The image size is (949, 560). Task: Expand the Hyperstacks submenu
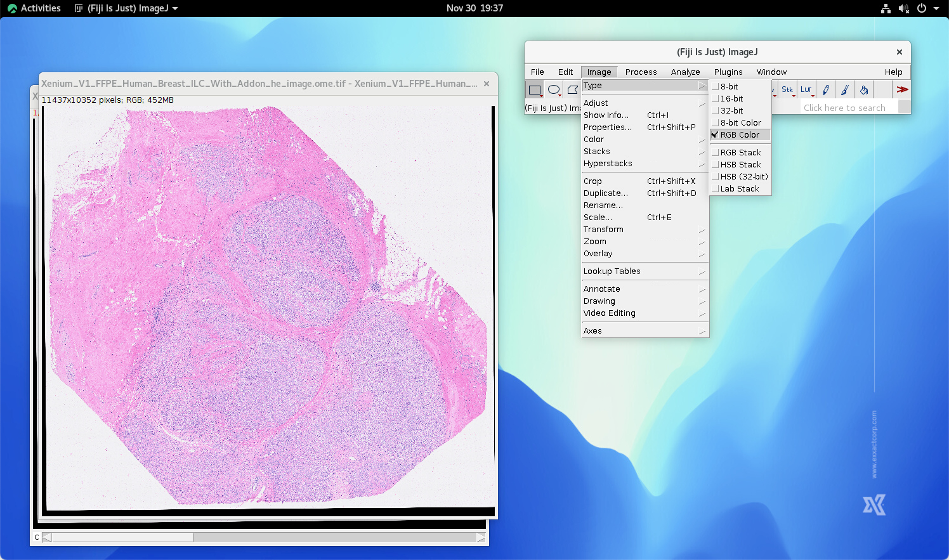click(x=645, y=163)
